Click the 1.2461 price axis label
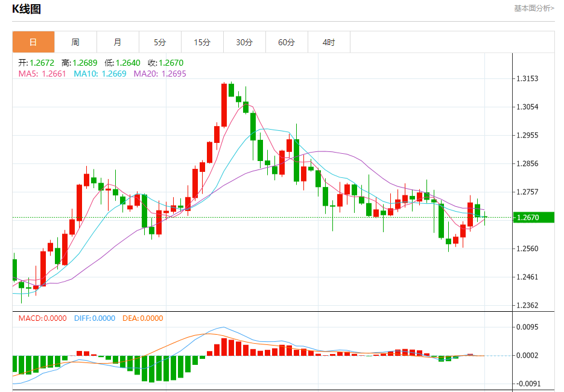 coord(527,277)
